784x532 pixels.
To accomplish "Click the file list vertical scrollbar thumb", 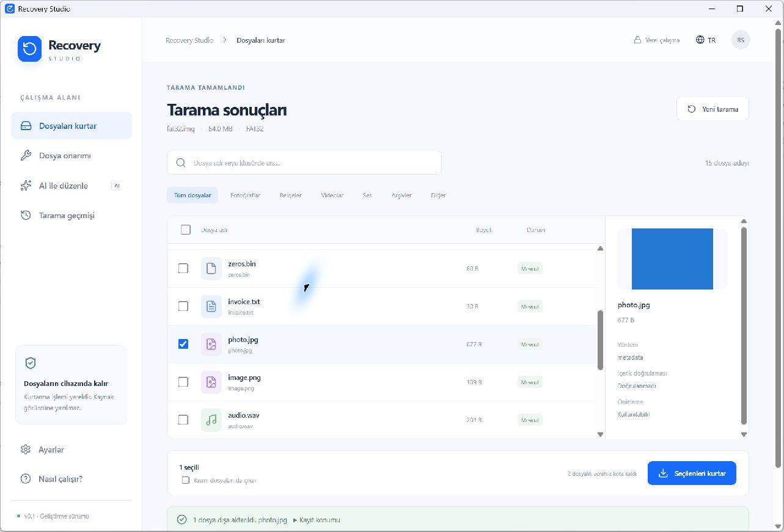I will [x=600, y=340].
